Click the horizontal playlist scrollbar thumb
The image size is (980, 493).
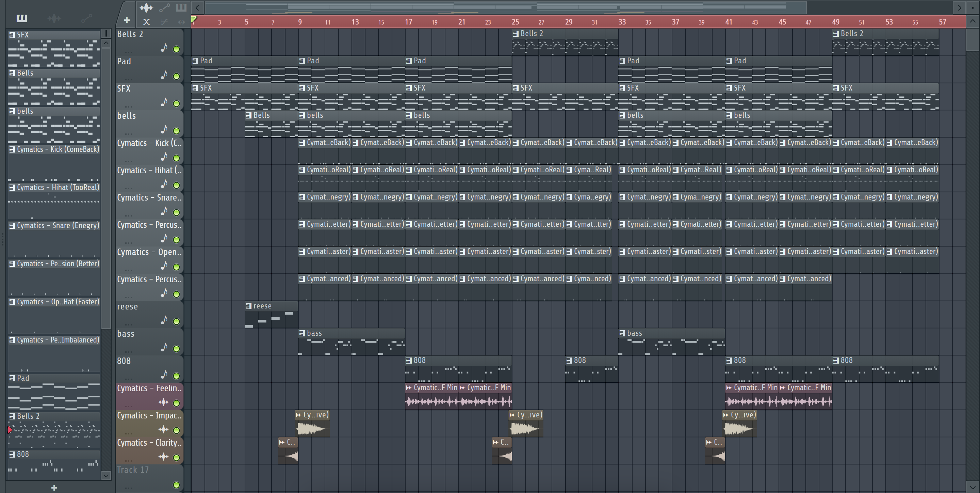(506, 7)
